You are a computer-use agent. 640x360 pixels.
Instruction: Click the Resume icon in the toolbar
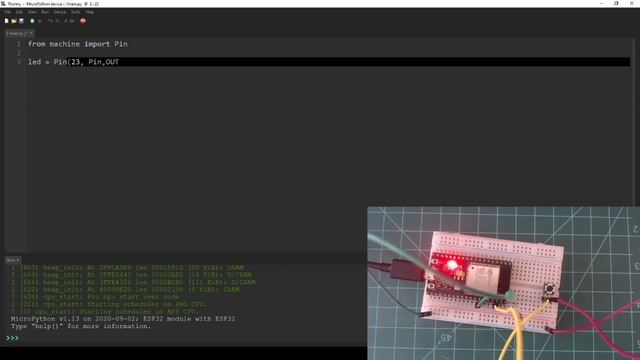[x=72, y=21]
